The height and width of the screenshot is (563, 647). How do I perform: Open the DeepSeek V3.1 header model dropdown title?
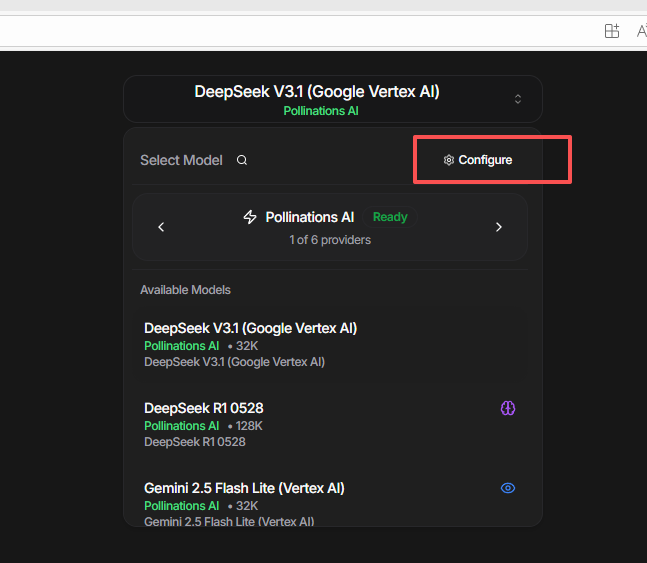(x=317, y=92)
